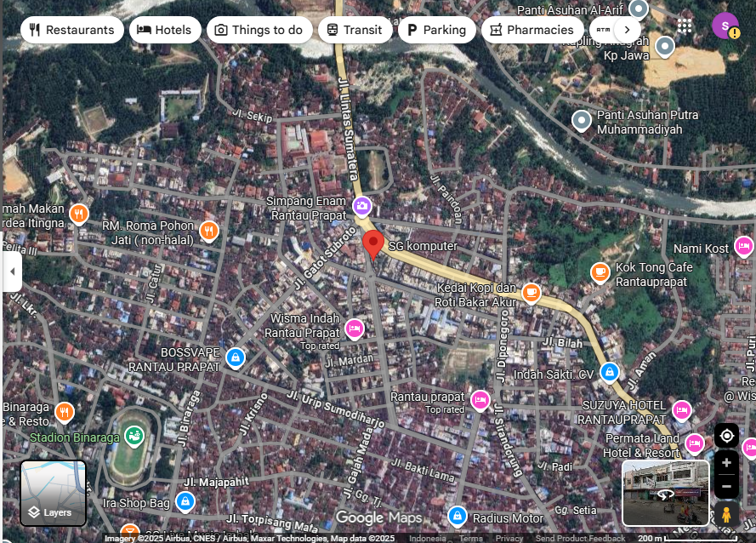Click the Nami Kost lodging marker
The image size is (756, 543).
pos(743,247)
